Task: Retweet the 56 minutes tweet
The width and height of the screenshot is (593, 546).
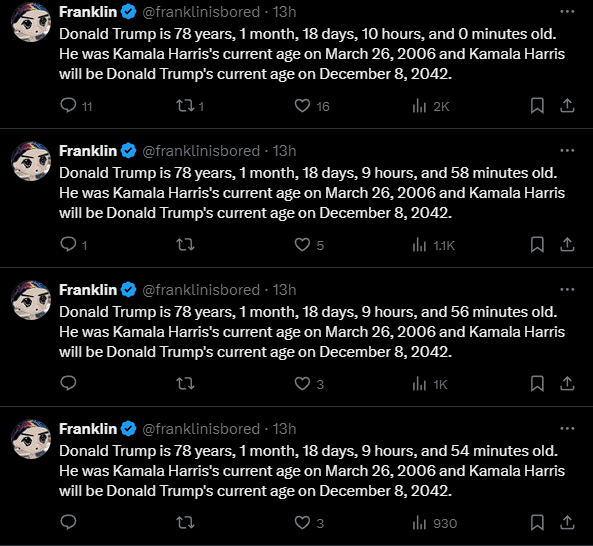Action: 185,384
